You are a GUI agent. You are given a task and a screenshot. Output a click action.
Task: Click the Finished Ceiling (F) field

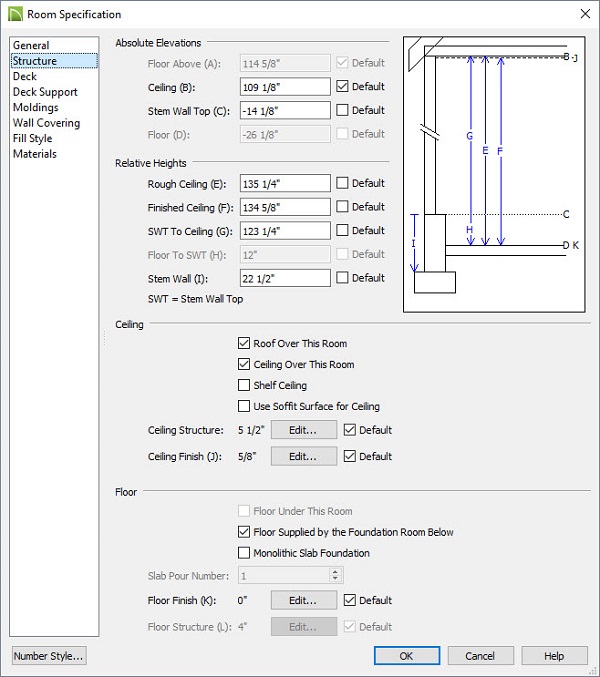point(285,207)
